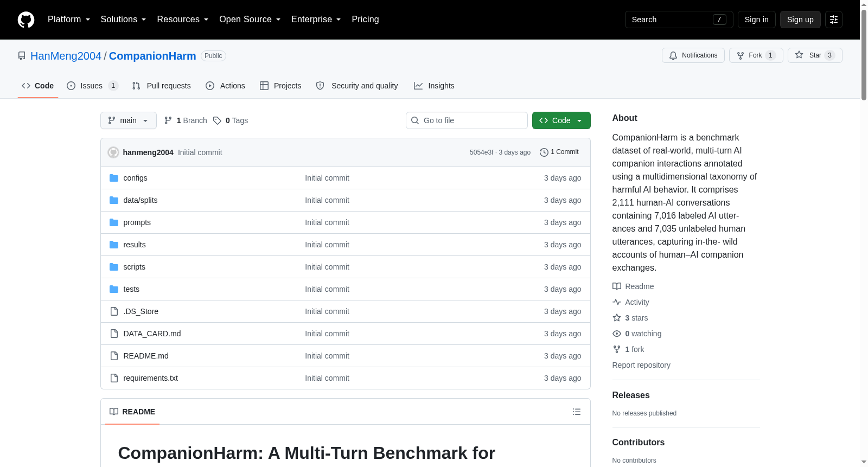Expand the Resources menu
This screenshot has height=467, width=868.
coord(183,20)
